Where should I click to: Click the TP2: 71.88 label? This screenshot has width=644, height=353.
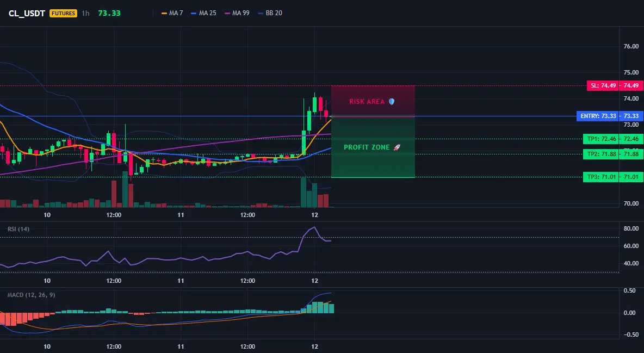coord(601,154)
